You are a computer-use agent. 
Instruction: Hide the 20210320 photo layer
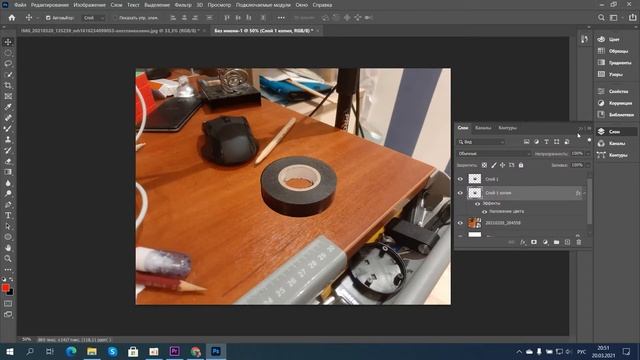(460, 223)
